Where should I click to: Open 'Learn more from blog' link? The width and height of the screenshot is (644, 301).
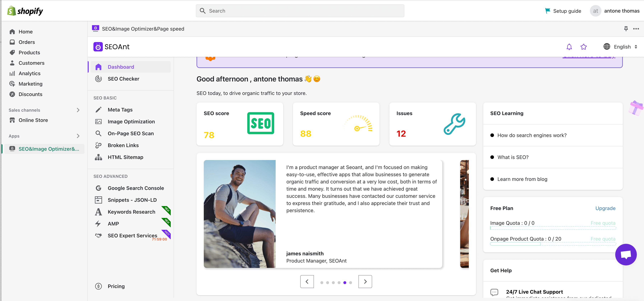coord(522,179)
